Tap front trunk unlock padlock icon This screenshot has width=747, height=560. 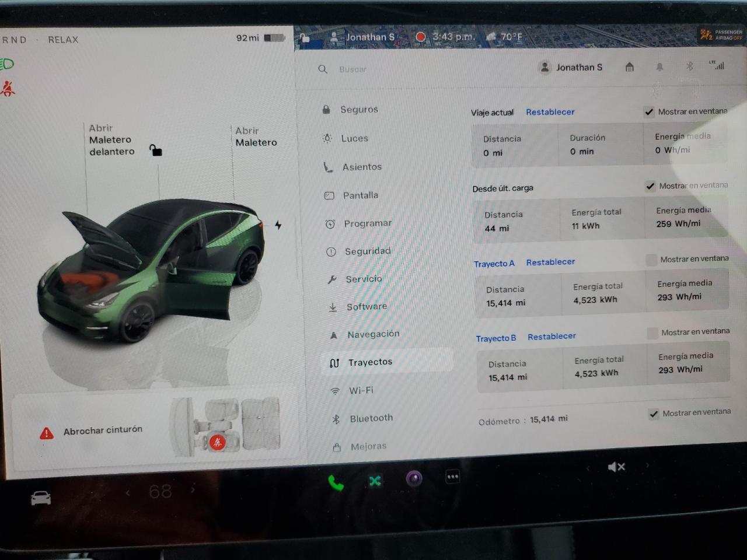[155, 150]
